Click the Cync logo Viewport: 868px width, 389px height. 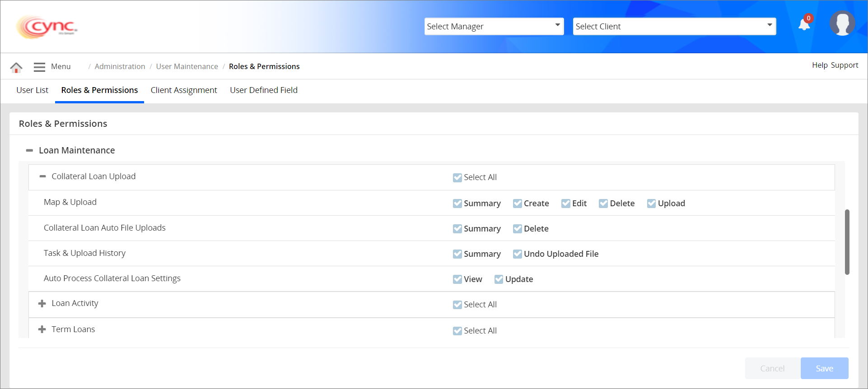pyautogui.click(x=47, y=27)
